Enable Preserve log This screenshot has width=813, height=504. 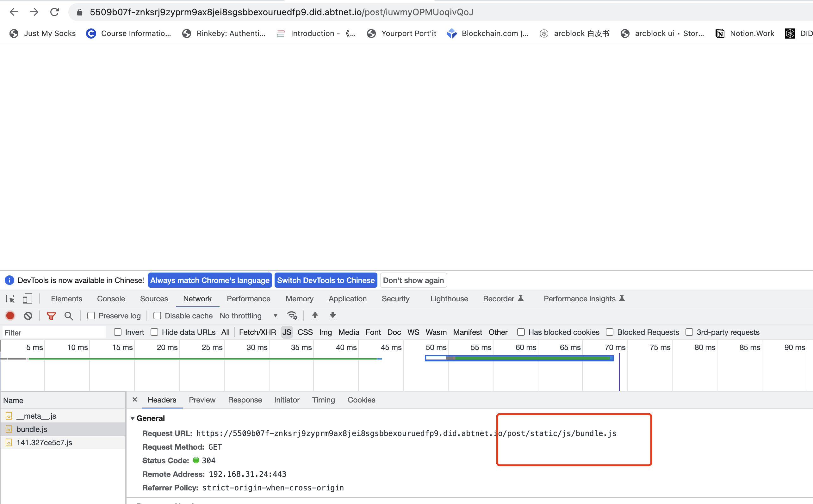point(91,315)
